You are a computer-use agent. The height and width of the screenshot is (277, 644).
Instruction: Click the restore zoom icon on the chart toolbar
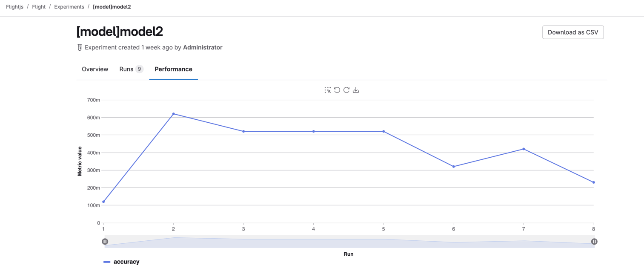tap(337, 90)
